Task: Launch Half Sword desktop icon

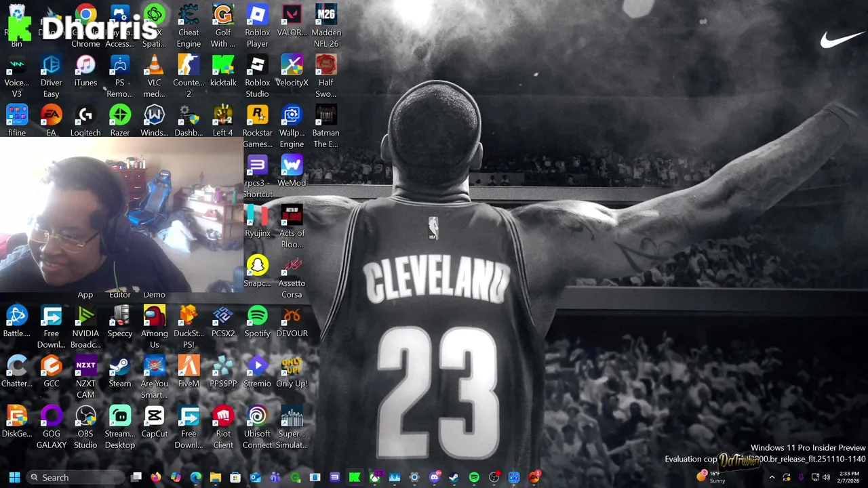Action: (326, 76)
